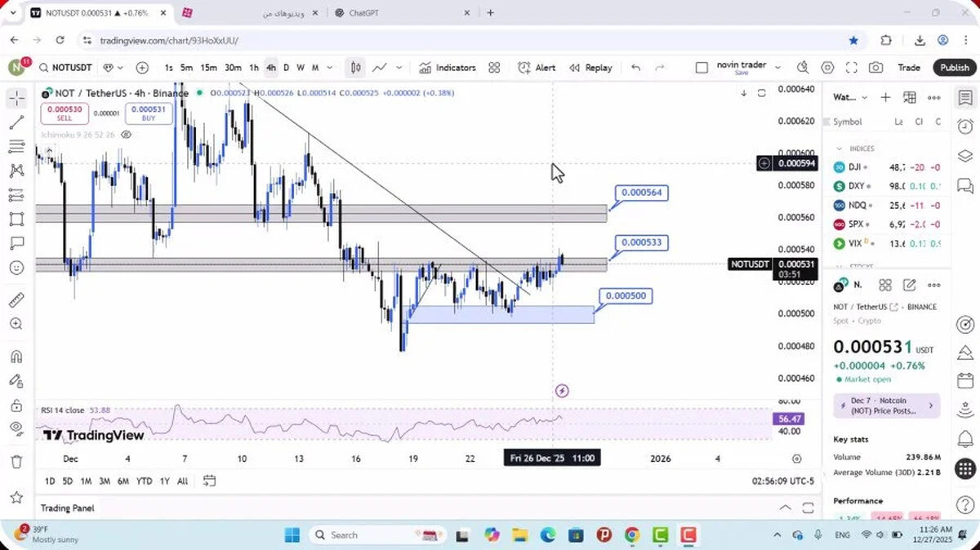
Task: Remove drawings with the trash icon
Action: tap(16, 461)
